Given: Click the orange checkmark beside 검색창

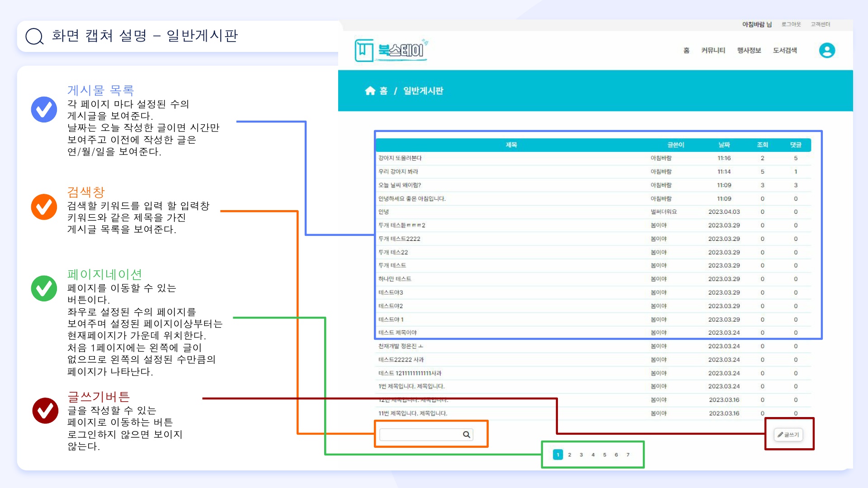Looking at the screenshot, I should click(44, 207).
